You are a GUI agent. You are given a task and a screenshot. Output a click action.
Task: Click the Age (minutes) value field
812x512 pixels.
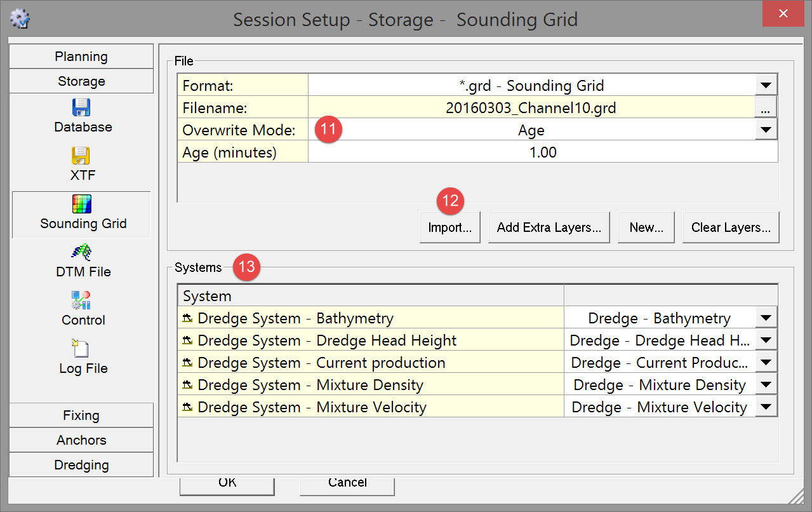point(542,153)
